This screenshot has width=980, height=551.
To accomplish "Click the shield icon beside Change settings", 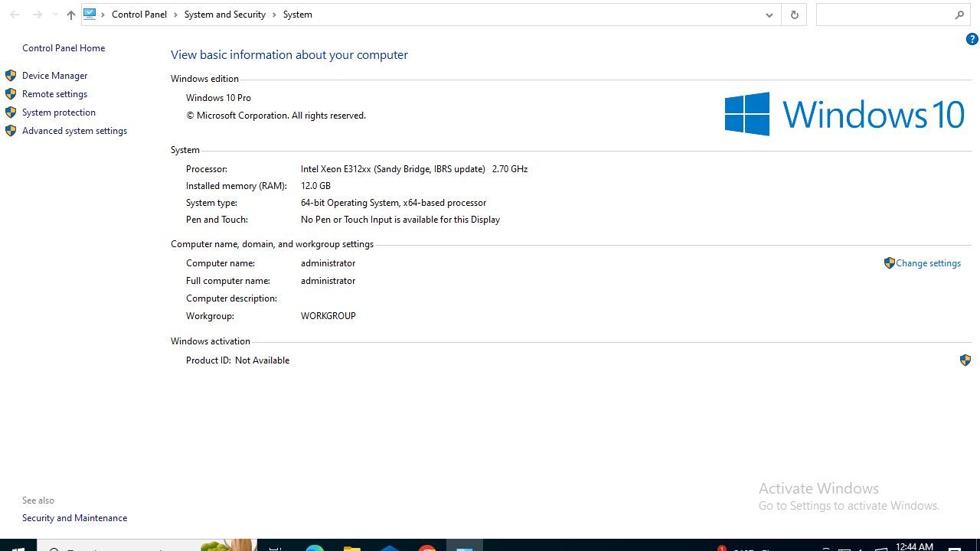I will [x=889, y=263].
